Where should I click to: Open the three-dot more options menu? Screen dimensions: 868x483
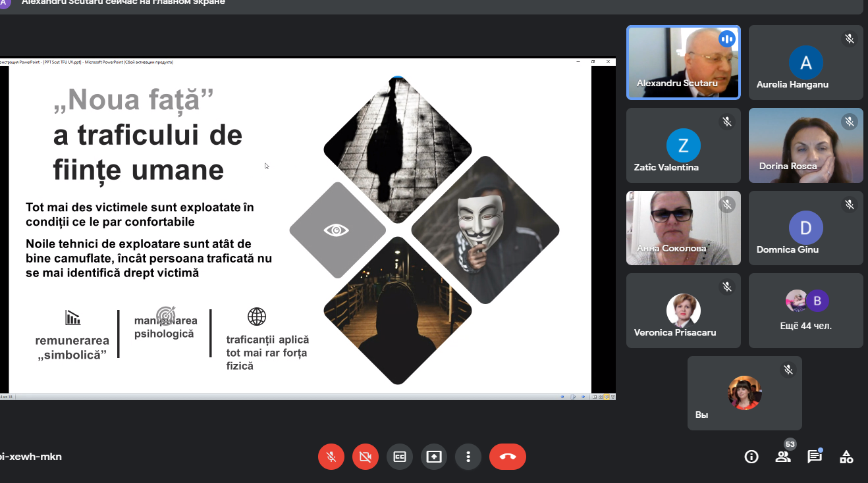click(468, 457)
